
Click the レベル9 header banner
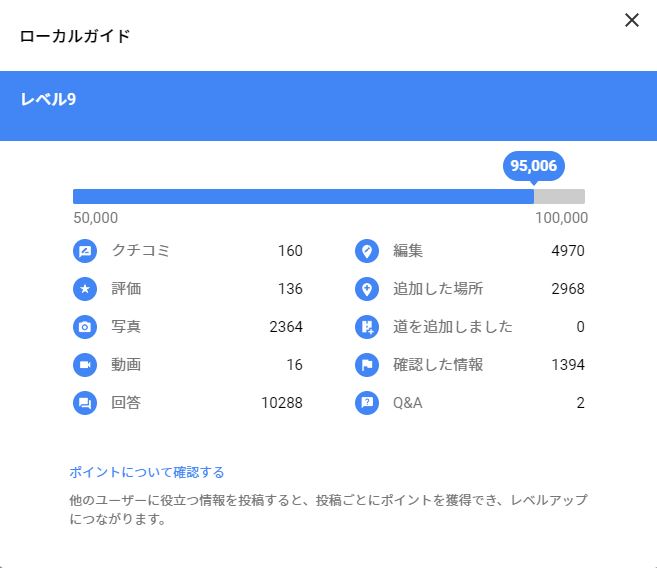[x=328, y=106]
